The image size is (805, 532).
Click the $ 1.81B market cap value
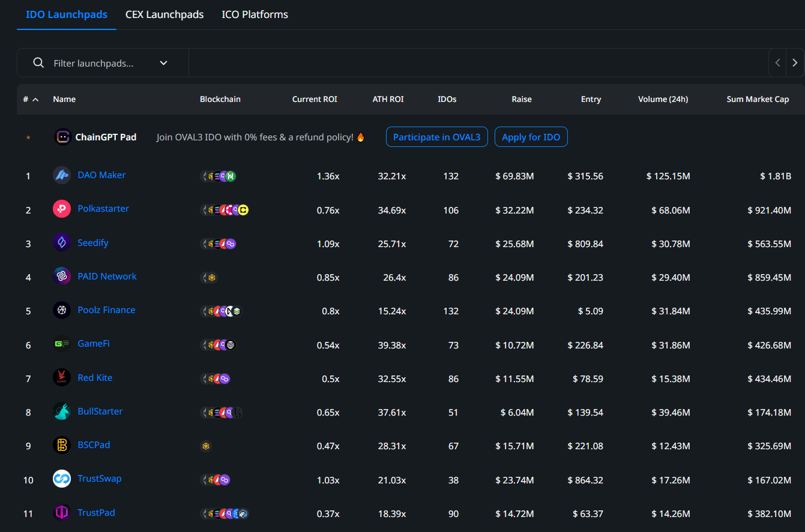[775, 176]
